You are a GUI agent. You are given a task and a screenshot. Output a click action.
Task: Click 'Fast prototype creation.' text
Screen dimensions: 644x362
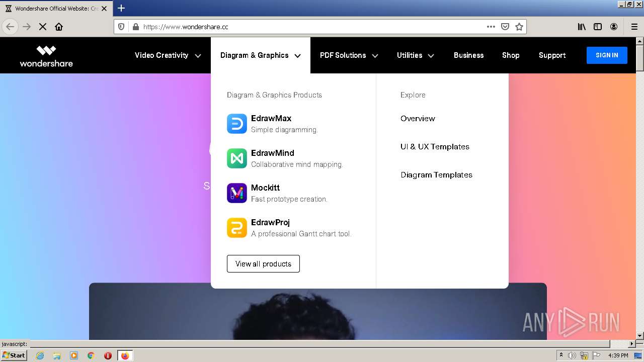pyautogui.click(x=289, y=199)
